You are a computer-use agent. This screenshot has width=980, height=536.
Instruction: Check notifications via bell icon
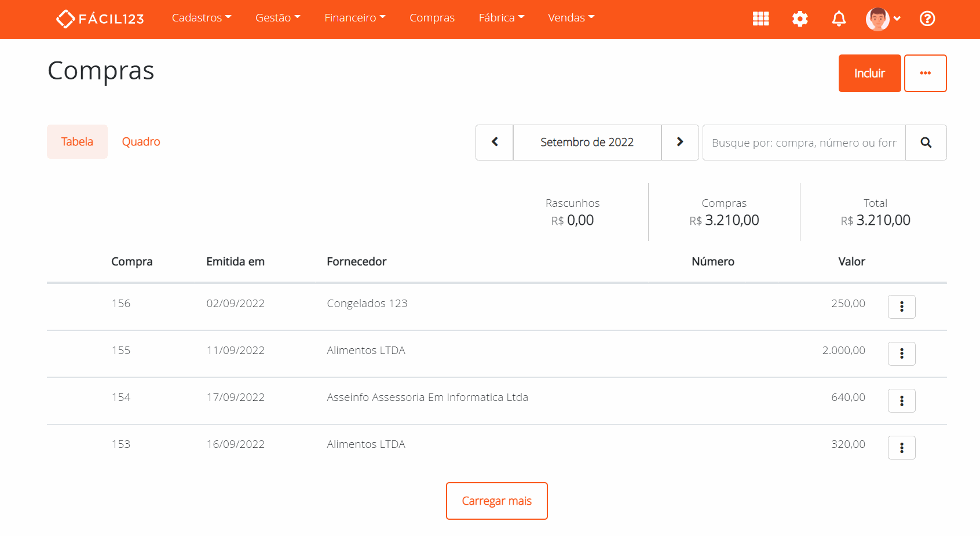pos(839,19)
